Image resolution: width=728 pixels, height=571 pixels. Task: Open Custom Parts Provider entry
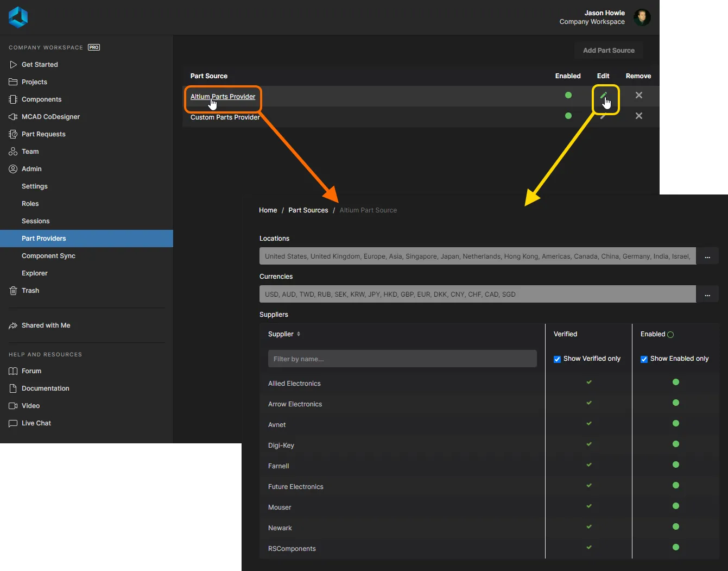pyautogui.click(x=225, y=117)
